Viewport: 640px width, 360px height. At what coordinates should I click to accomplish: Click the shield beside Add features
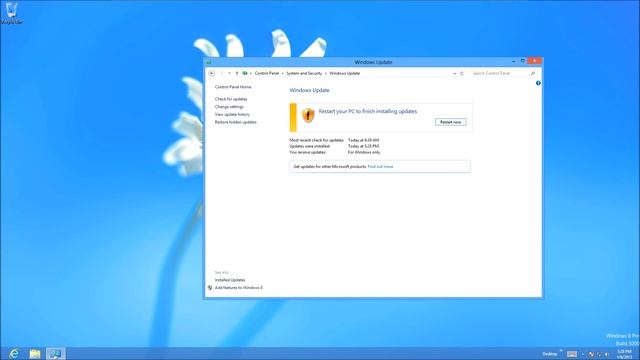tap(210, 288)
